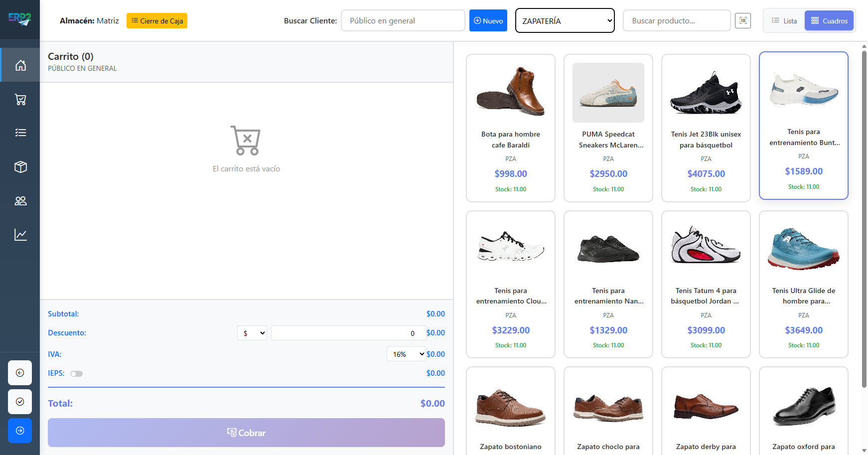Open the line chart reports icon
The height and width of the screenshot is (455, 868).
(20, 235)
